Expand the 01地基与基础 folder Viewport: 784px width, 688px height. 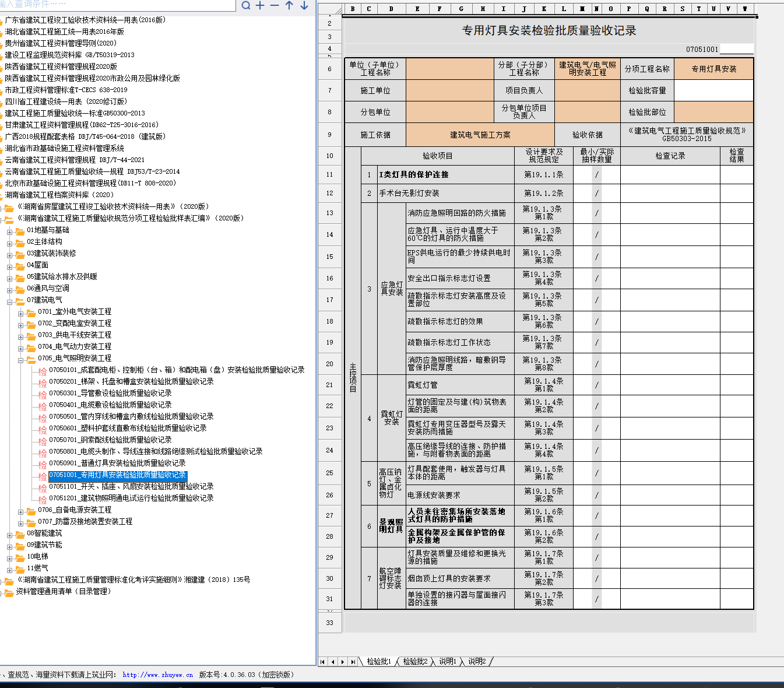point(9,231)
